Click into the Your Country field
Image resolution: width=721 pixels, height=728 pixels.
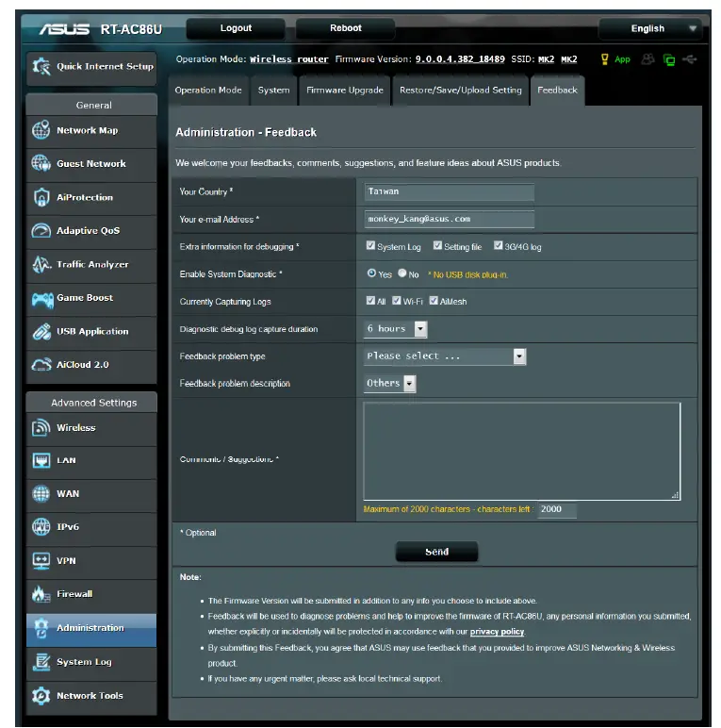[x=450, y=191]
